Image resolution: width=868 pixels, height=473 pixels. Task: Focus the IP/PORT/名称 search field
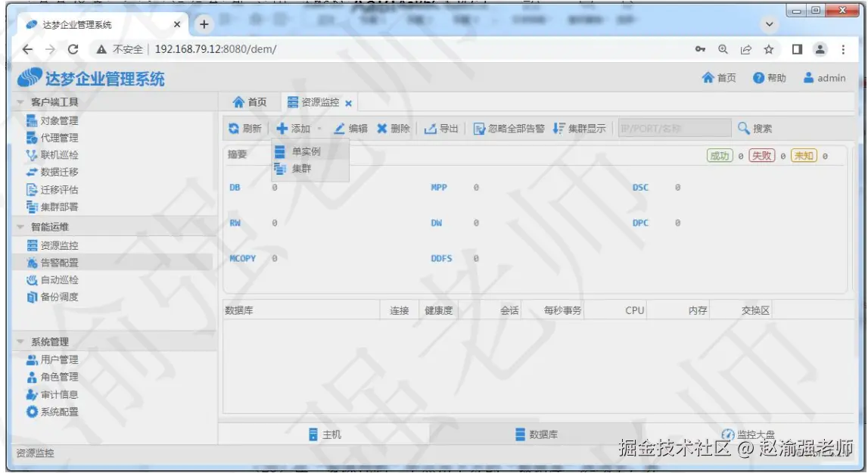tap(674, 129)
